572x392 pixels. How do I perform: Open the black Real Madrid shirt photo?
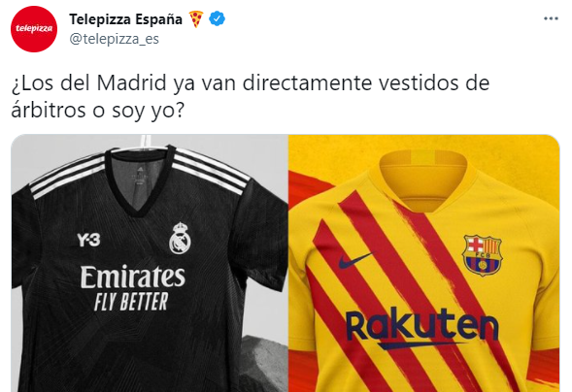150,263
